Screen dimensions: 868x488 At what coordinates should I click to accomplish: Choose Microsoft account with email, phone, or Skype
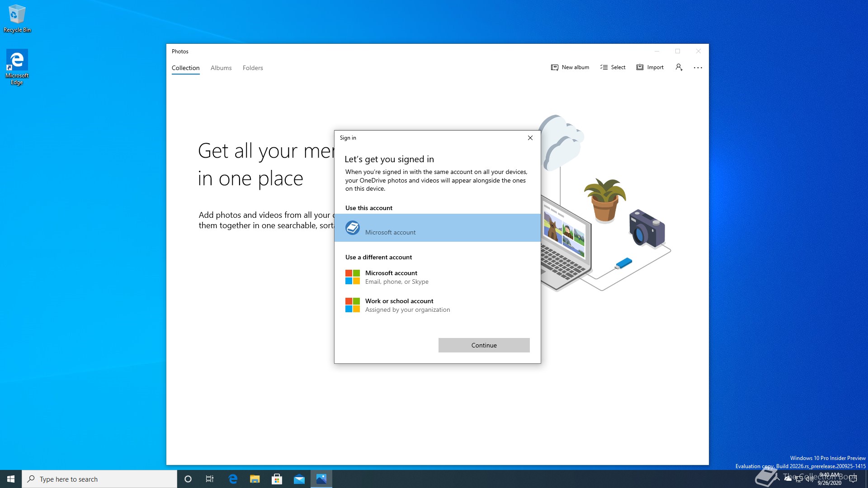[438, 277]
